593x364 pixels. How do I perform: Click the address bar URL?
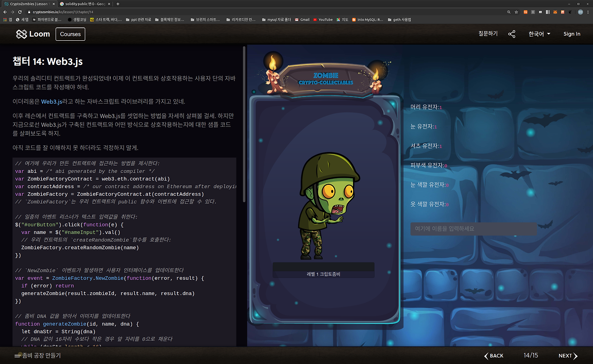(63, 12)
